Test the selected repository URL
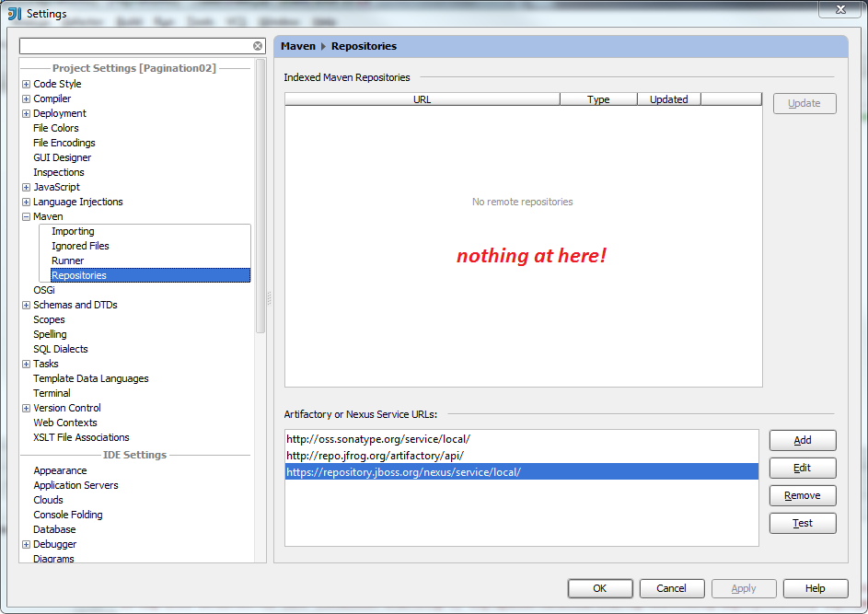Screen dimensions: 868x614 point(803,523)
